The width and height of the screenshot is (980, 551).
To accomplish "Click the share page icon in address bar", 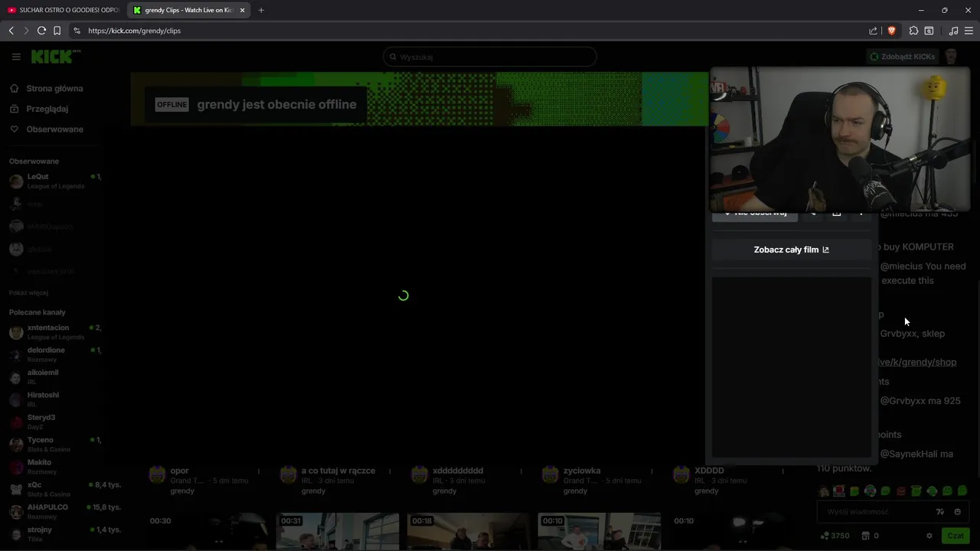I will 874,31.
